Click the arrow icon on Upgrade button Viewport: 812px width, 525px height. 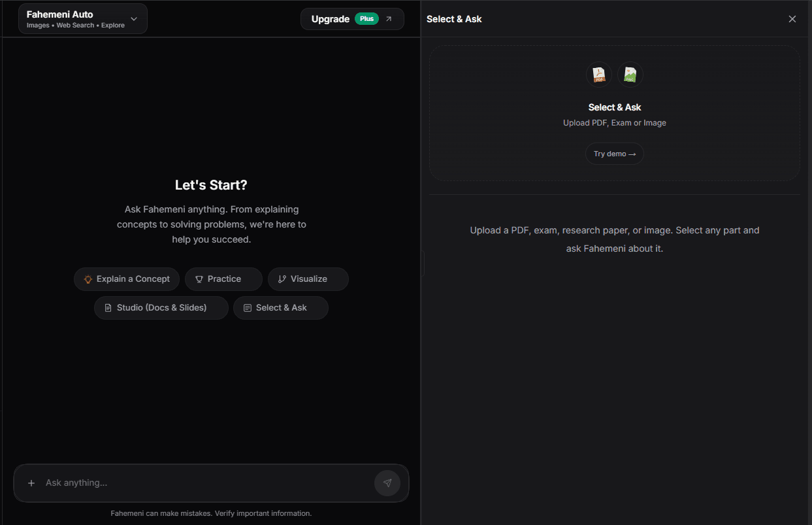point(389,19)
